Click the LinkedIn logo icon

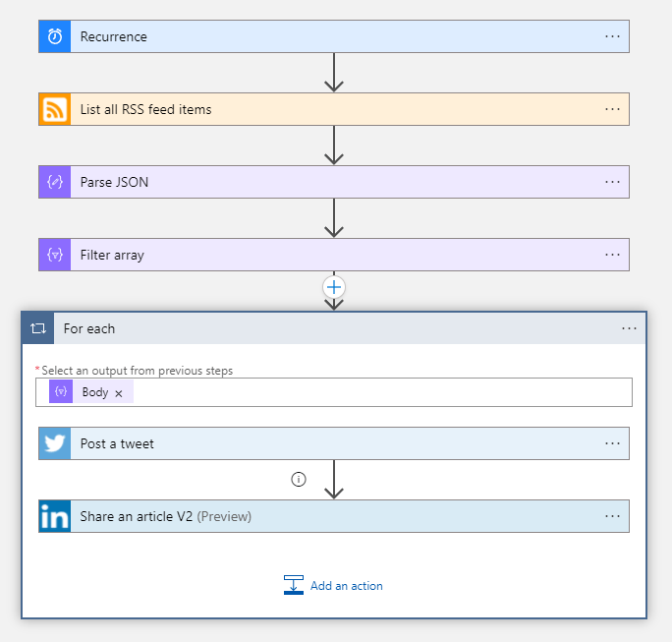[x=55, y=516]
